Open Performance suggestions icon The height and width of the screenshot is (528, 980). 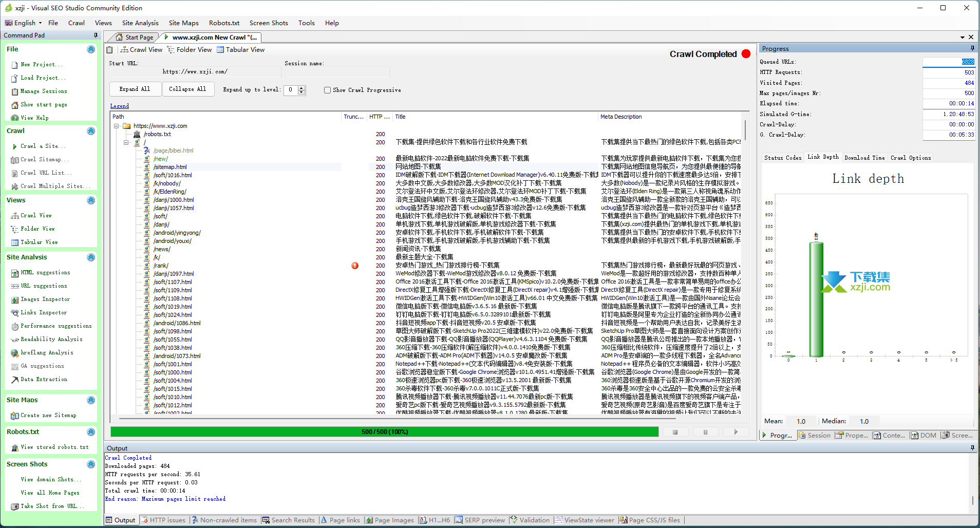point(14,326)
